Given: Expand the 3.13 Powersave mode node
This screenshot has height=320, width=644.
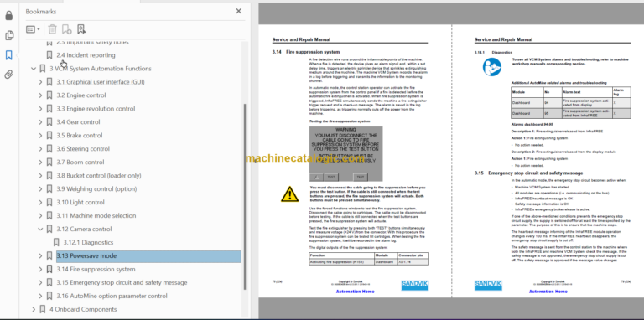Looking at the screenshot, I should coord(40,256).
